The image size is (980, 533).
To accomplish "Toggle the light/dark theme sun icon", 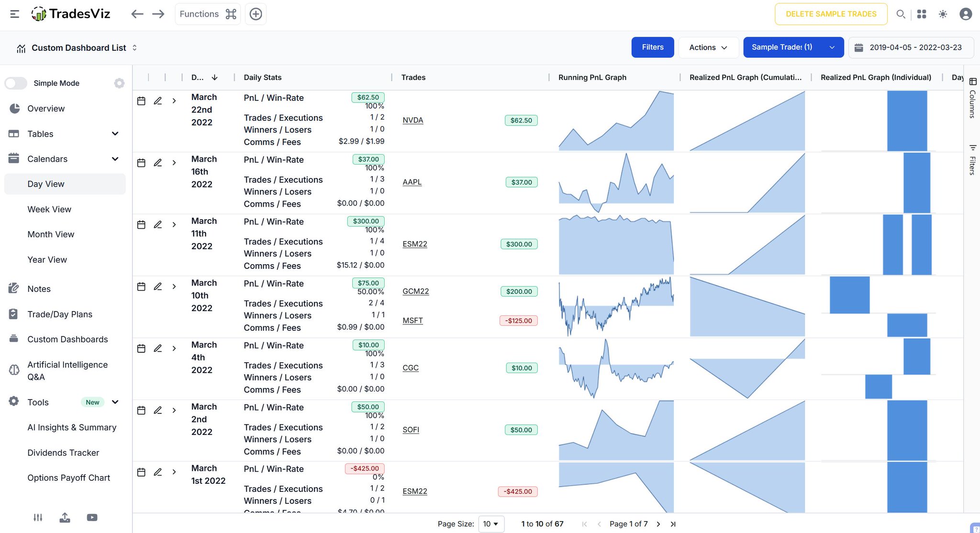I will coord(943,14).
